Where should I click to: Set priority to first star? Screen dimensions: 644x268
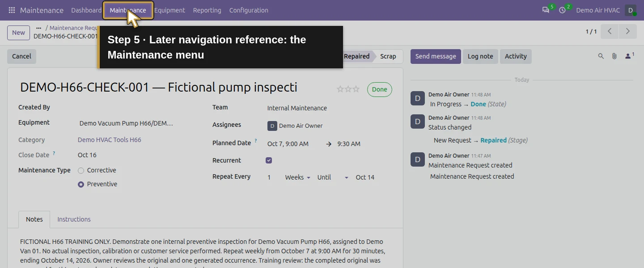pyautogui.click(x=340, y=89)
